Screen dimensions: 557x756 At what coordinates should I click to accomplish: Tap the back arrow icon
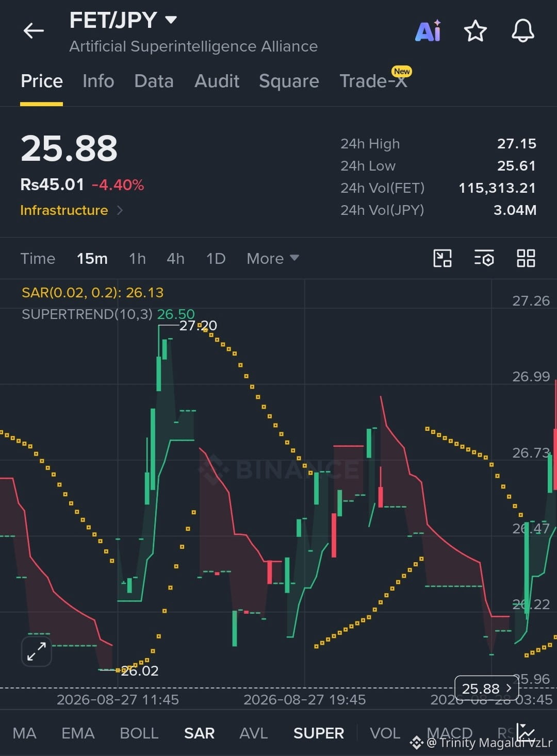click(x=34, y=31)
